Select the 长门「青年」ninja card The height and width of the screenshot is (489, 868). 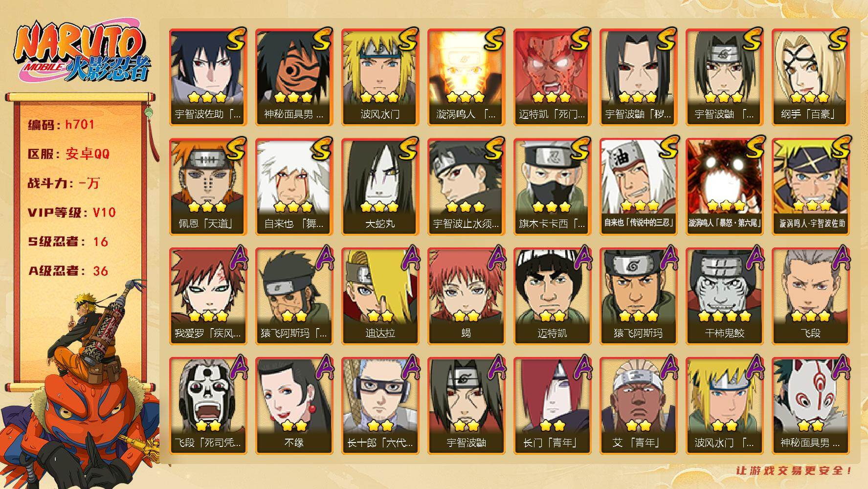point(552,406)
